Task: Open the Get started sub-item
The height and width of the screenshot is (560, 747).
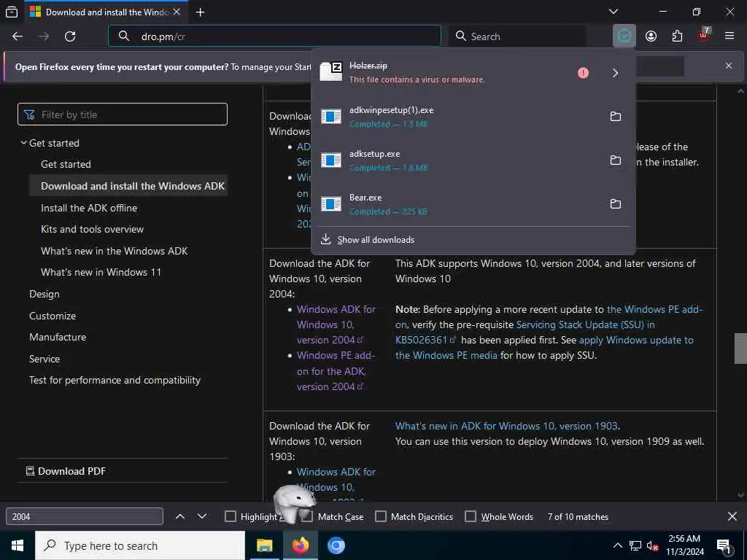Action: 66,164
